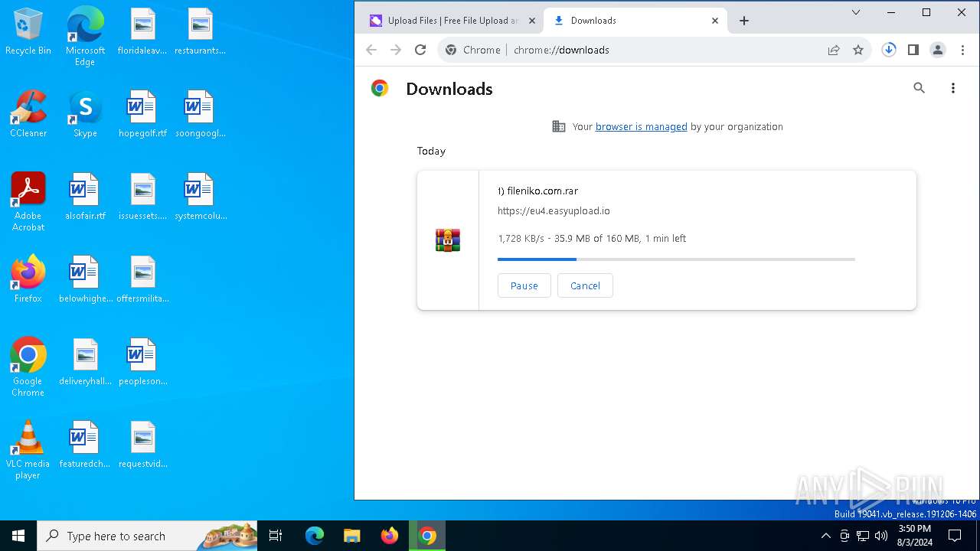The height and width of the screenshot is (551, 980).
Task: Open tab search chevron
Action: (856, 12)
